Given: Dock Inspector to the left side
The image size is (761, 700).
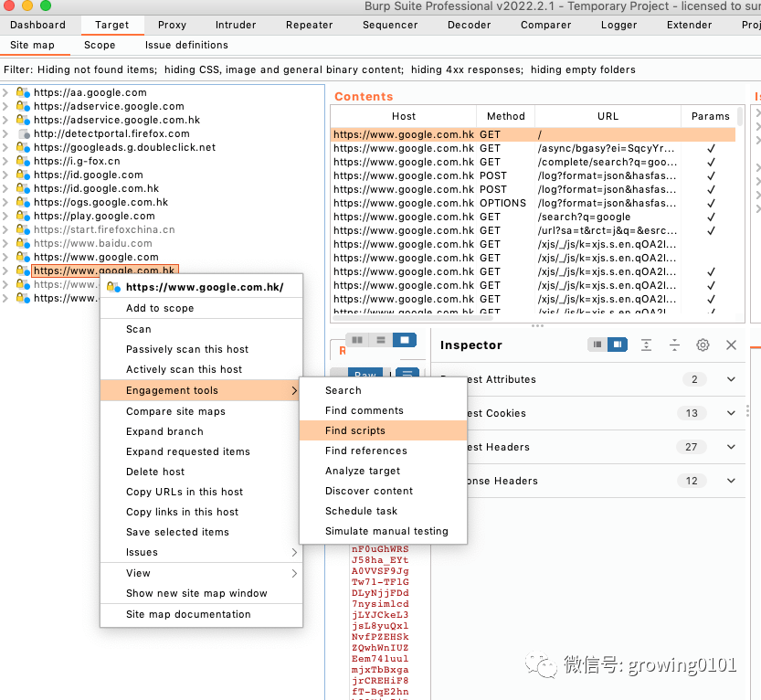Looking at the screenshot, I should pyautogui.click(x=597, y=345).
